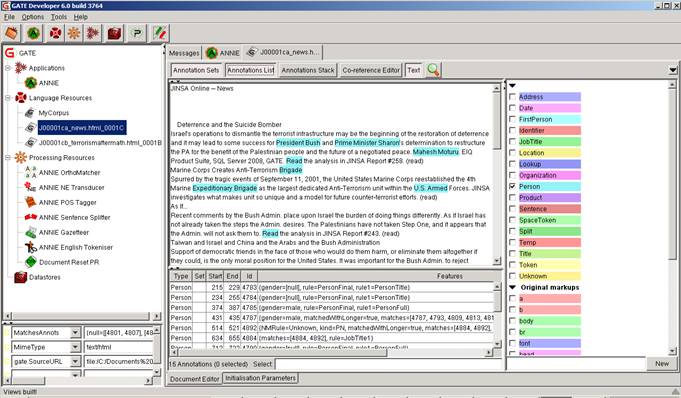Toggle the Text view button
Image resolution: width=681 pixels, height=398 pixels.
click(x=414, y=70)
